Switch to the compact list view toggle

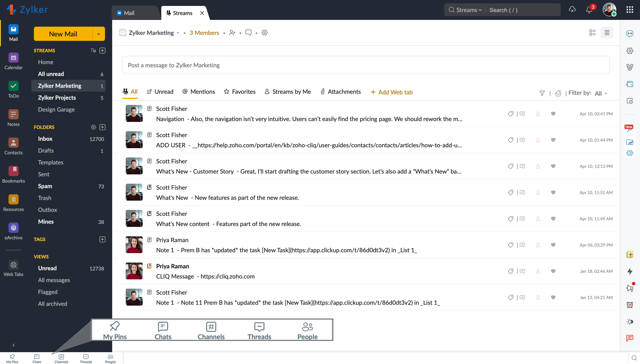pyautogui.click(x=607, y=33)
